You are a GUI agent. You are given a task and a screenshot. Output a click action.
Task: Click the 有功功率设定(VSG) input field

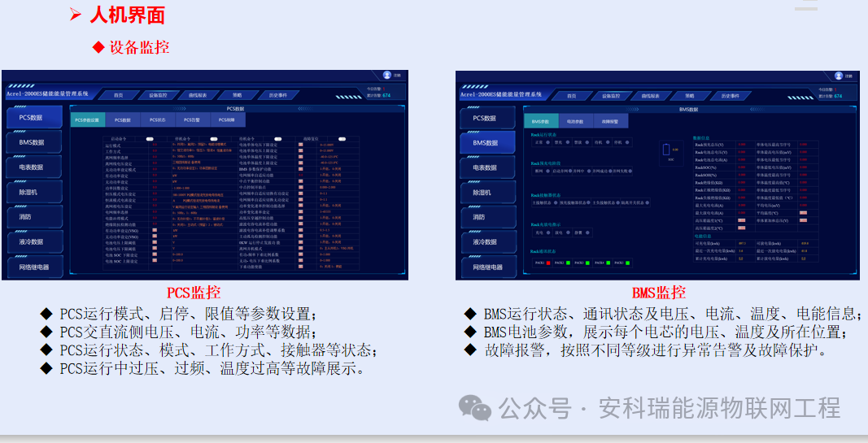coord(155,230)
